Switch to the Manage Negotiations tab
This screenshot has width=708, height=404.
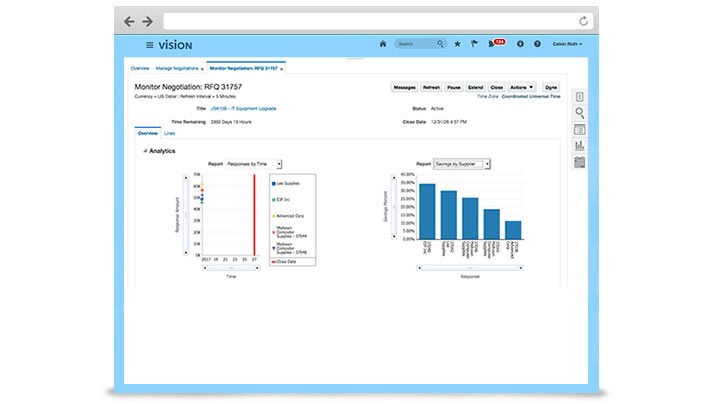click(177, 68)
